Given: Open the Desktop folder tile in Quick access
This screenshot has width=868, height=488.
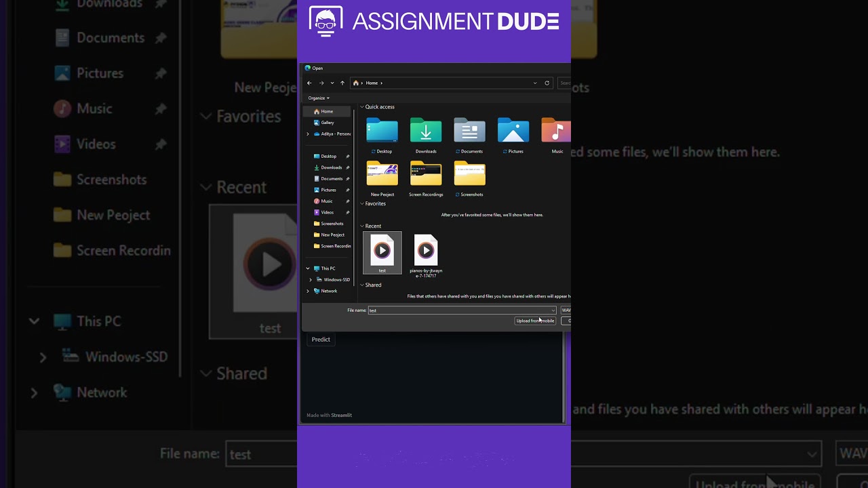Looking at the screenshot, I should [382, 136].
